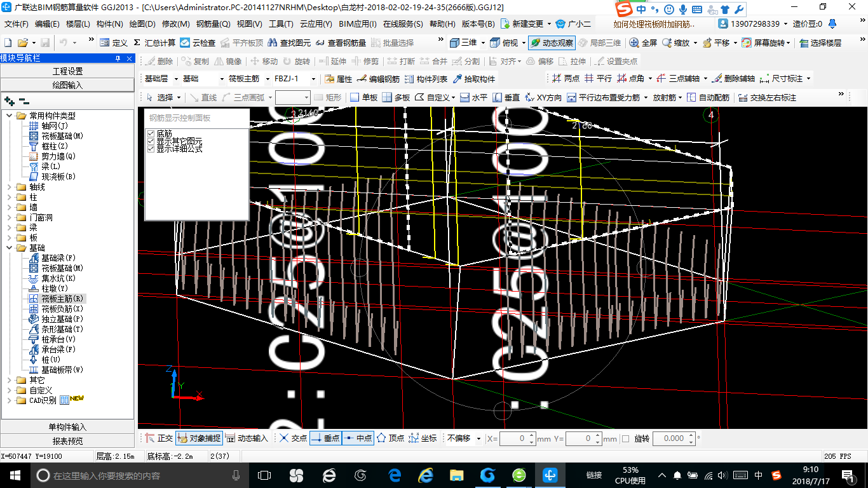Collapse the 基础 tree node
Image resolution: width=868 pixels, height=488 pixels.
coord(10,248)
